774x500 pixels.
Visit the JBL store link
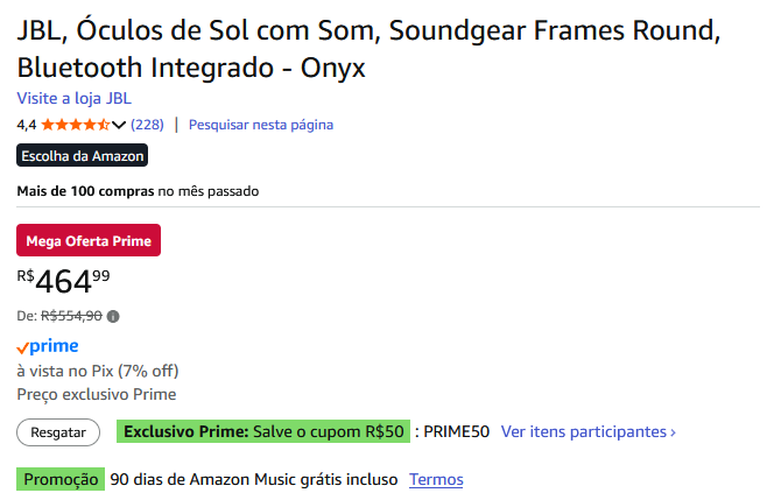(74, 98)
